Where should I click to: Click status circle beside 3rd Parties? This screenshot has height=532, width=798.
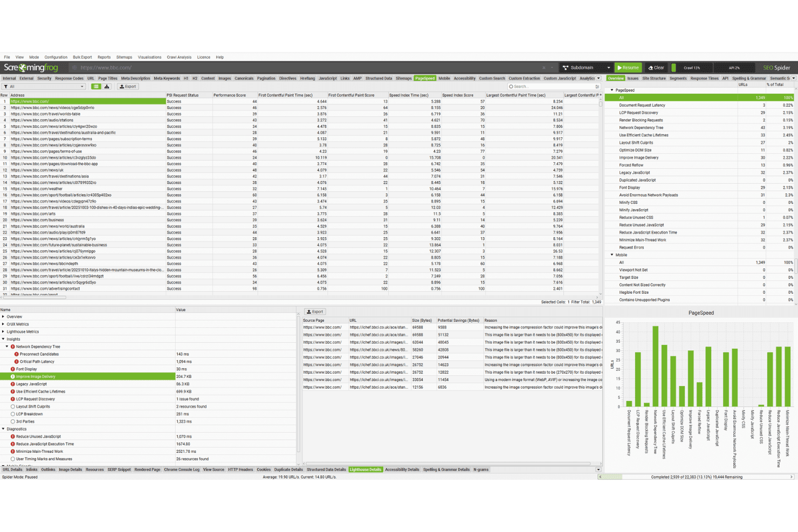click(x=13, y=422)
